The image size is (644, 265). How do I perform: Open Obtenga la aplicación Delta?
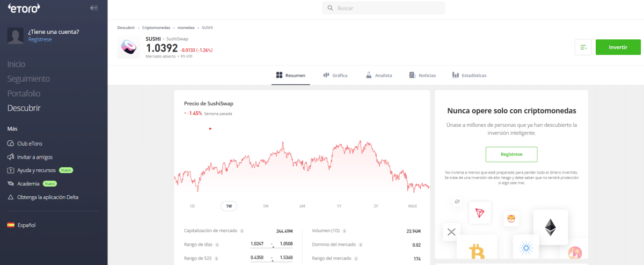[48, 197]
